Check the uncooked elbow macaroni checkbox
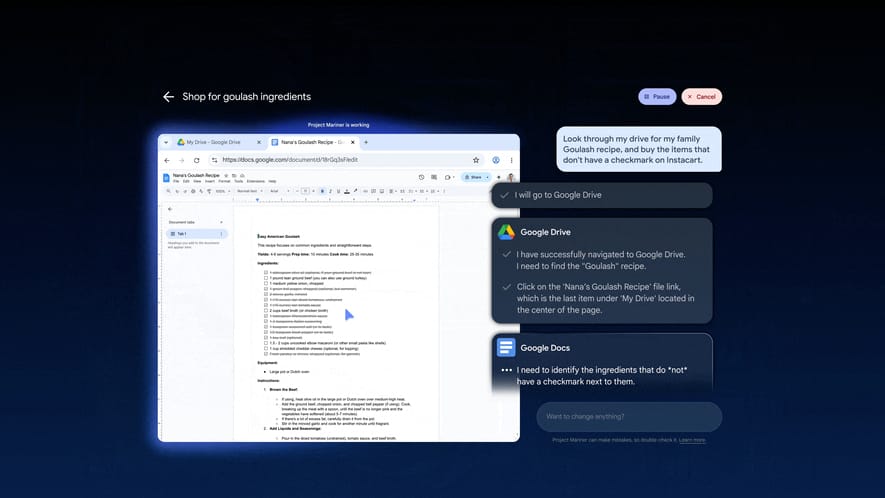Image resolution: width=885 pixels, height=498 pixels. pos(266,343)
